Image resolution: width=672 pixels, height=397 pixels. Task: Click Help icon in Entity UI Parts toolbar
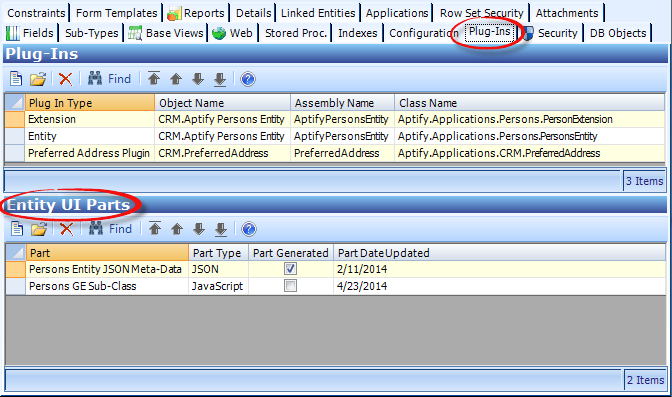[249, 229]
